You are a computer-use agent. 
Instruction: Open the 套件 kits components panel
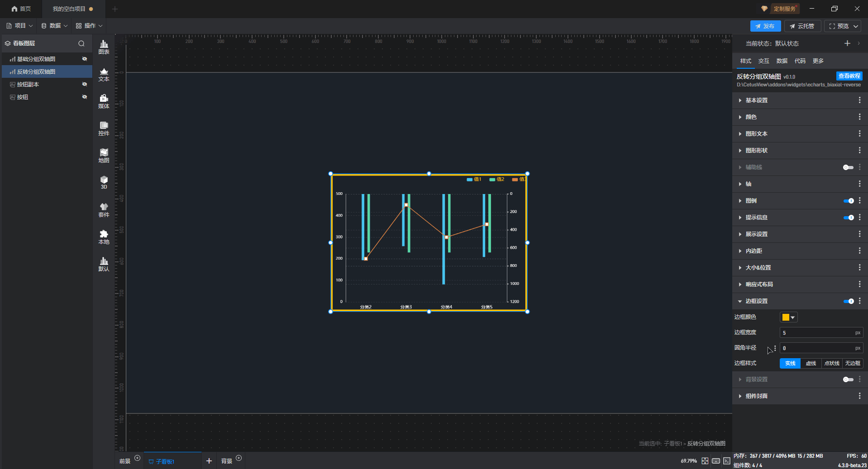coord(104,210)
